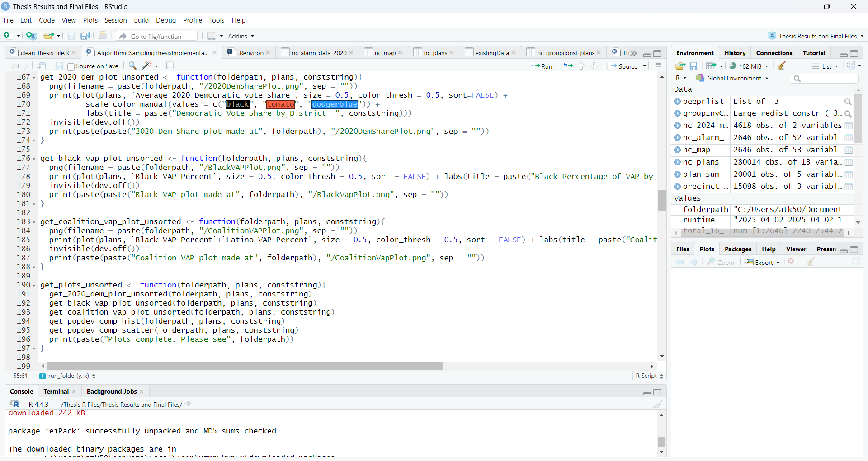Image resolution: width=868 pixels, height=461 pixels.
Task: Save workspace using Environment pane save icon
Action: (x=694, y=66)
